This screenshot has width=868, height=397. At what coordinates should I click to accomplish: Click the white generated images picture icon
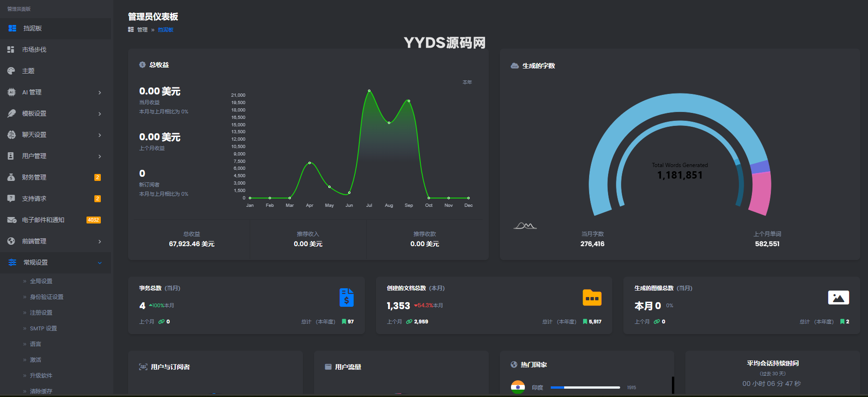click(x=838, y=298)
